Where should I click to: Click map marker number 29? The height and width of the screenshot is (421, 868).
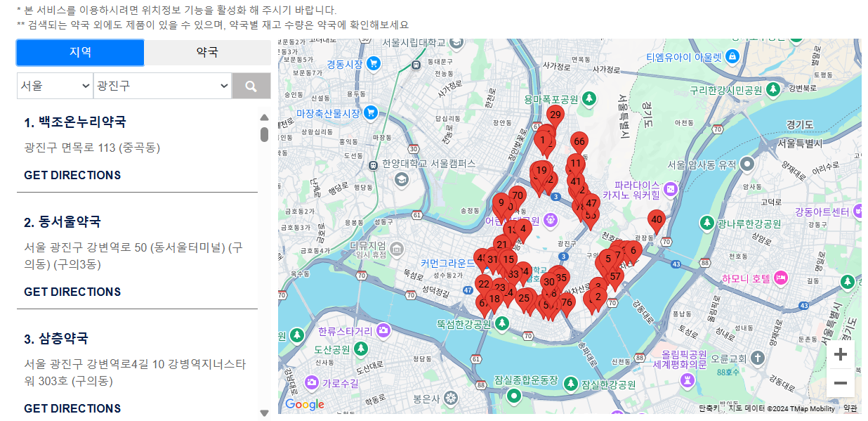(555, 117)
